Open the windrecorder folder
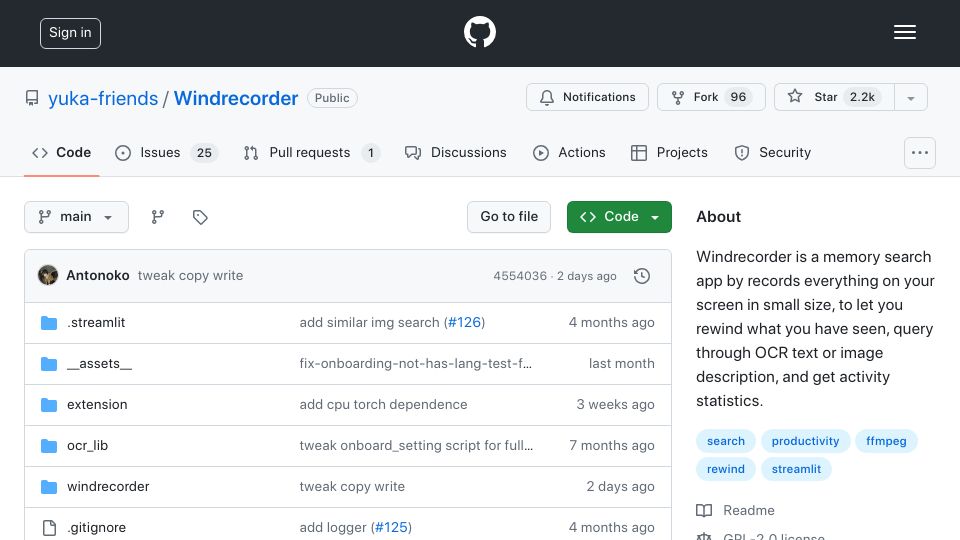 coord(108,487)
